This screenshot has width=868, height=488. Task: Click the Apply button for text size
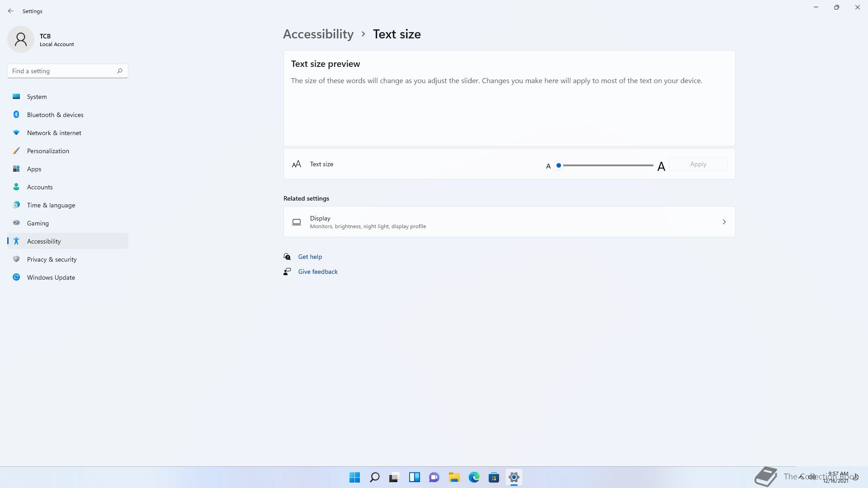tap(698, 164)
